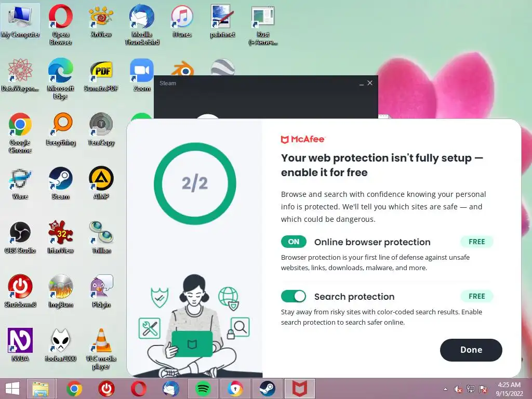Close the Steam window
The image size is (532, 399).
(x=370, y=83)
